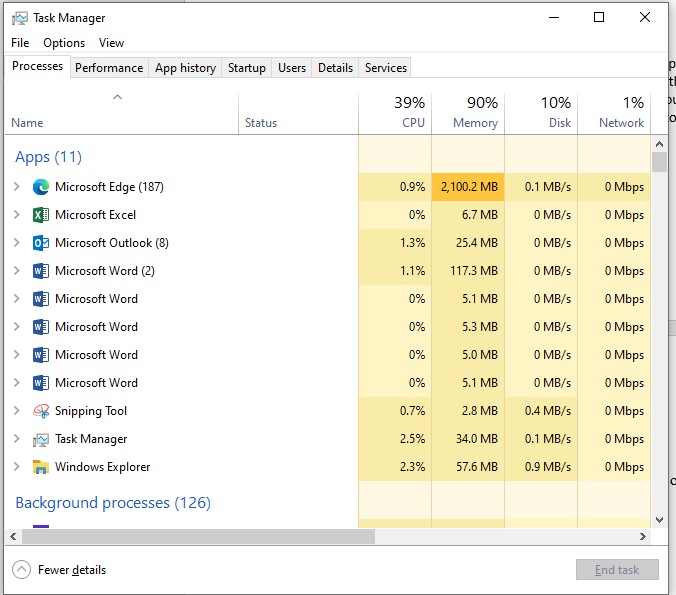Expand the Windows Explorer process entry

coord(16,467)
